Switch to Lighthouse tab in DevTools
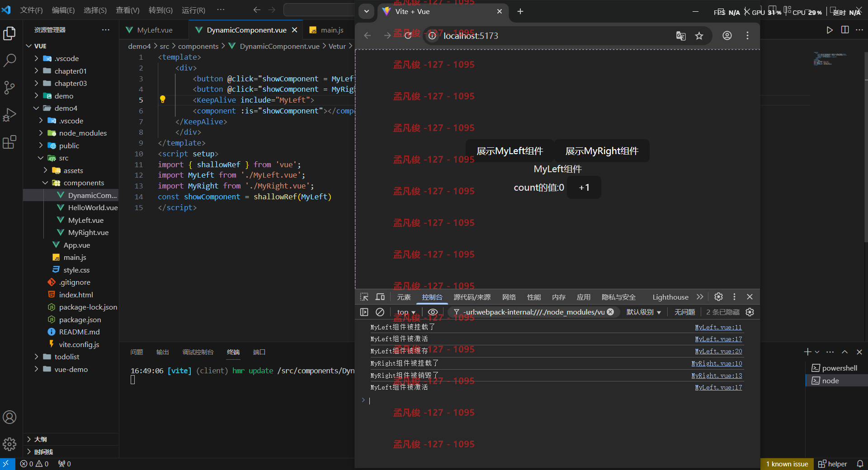868x470 pixels. (670, 297)
